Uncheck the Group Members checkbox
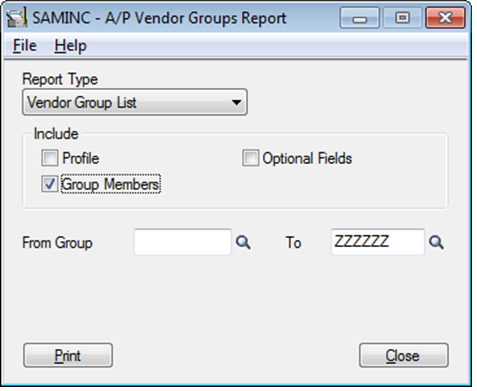The width and height of the screenshot is (477, 391). click(x=50, y=184)
